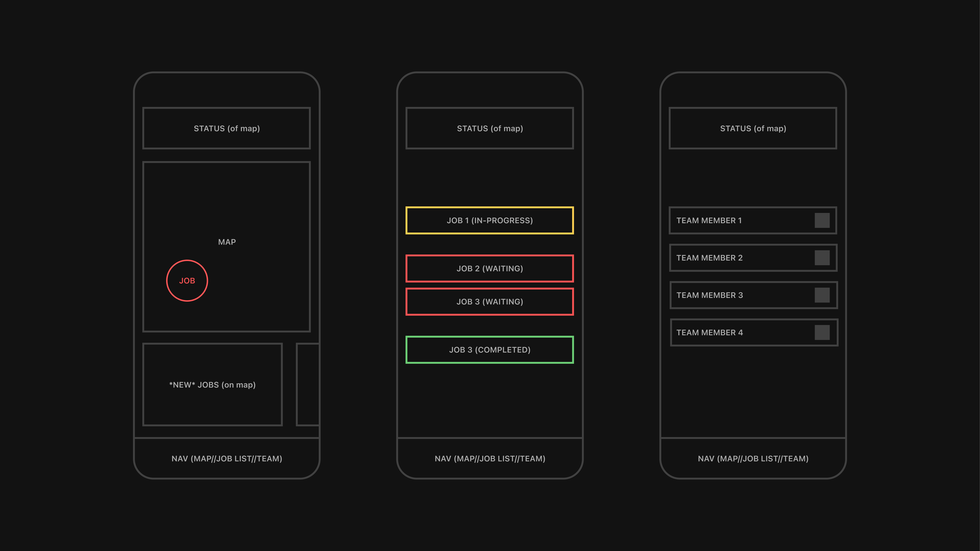Select the STATUS (of map) box in the right phone
Image resolution: width=980 pixels, height=551 pixels.
753,128
